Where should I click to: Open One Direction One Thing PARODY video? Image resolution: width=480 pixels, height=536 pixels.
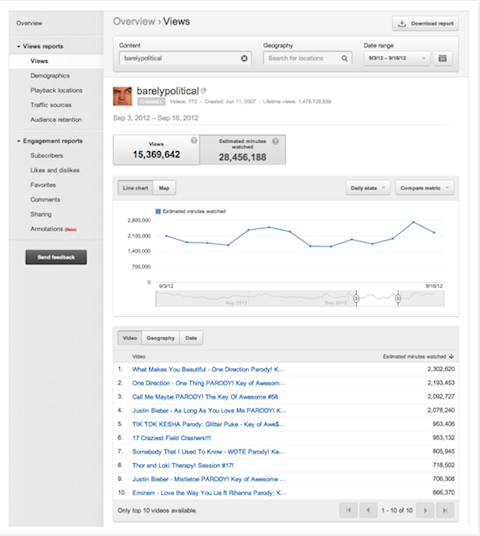[209, 383]
